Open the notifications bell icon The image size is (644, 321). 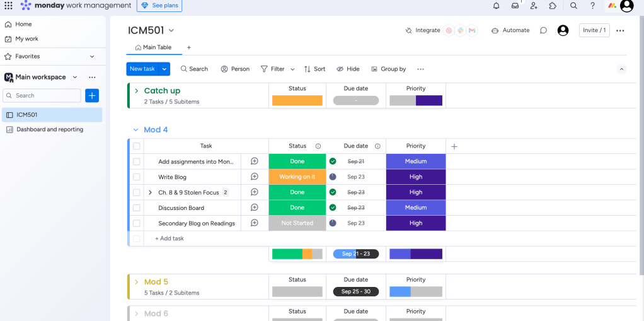[x=496, y=6]
